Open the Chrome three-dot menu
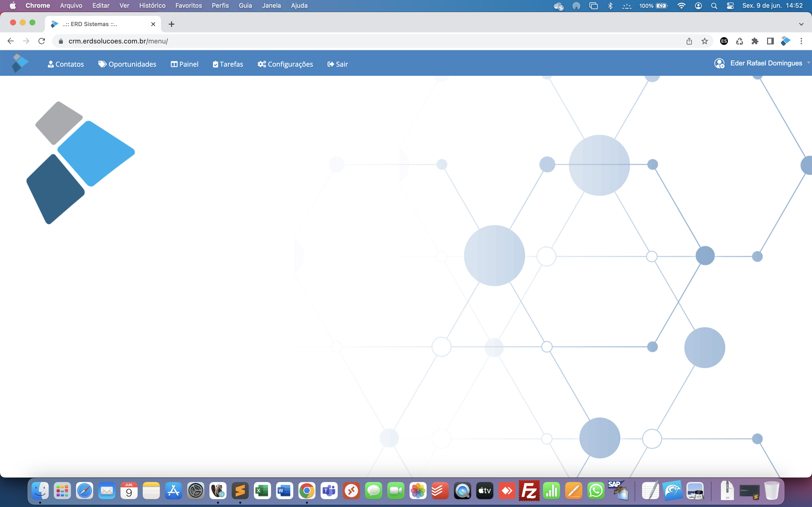812x507 pixels. coord(801,41)
